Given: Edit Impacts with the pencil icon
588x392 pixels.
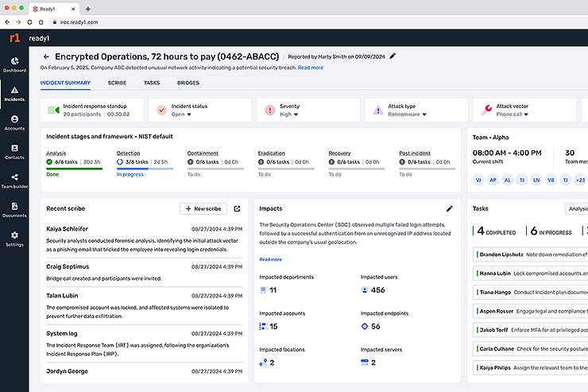Looking at the screenshot, I should 449,208.
